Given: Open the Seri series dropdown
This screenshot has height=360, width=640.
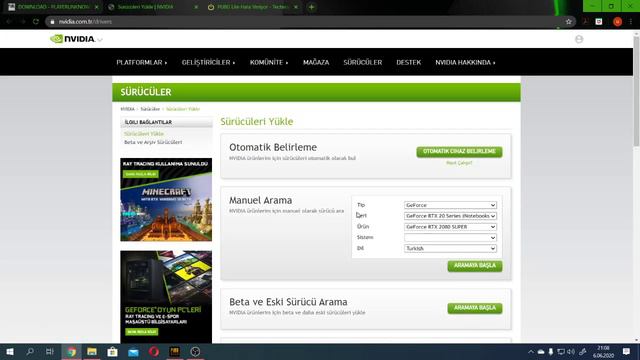Looking at the screenshot, I should click(450, 216).
